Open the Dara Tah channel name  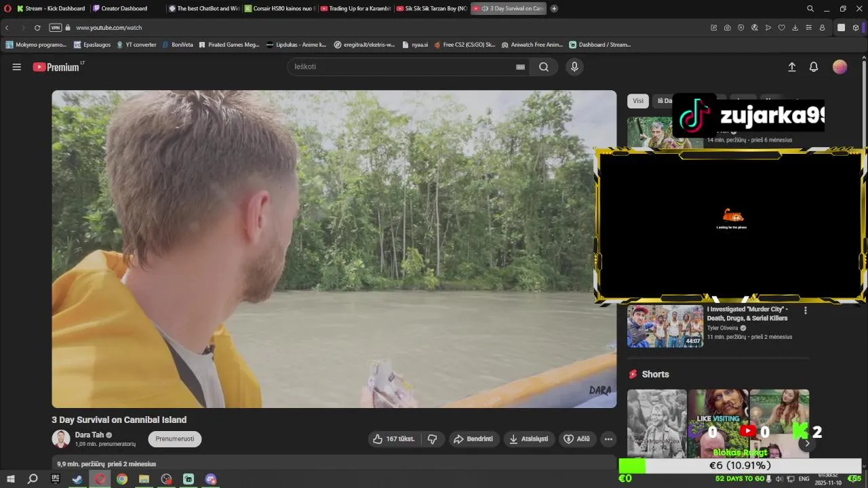point(90,435)
